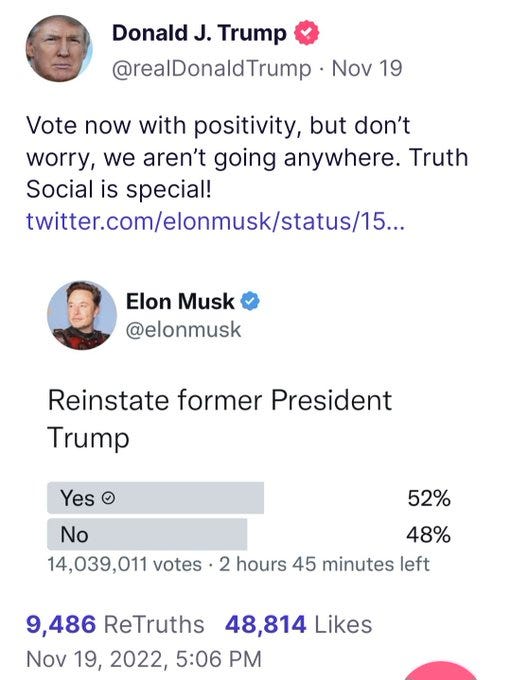The height and width of the screenshot is (680, 511).
Task: Select the Yes poll option bar
Action: (155, 498)
